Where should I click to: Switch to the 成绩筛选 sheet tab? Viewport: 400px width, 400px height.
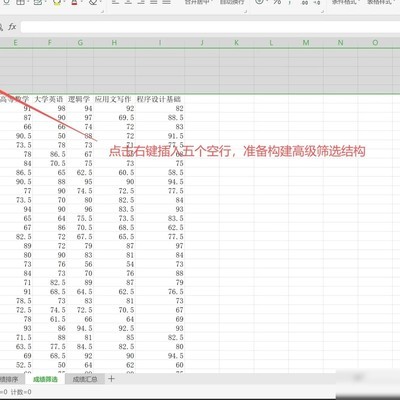click(46, 379)
